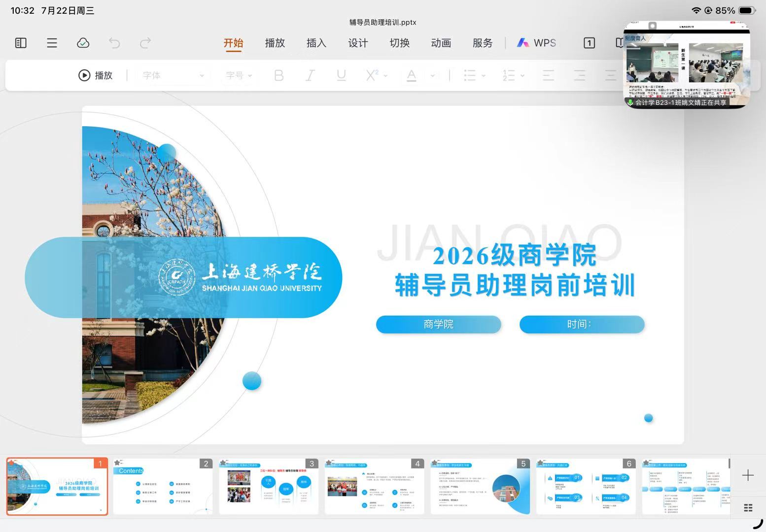Expand superscript options arrow
Viewport: 766px width, 532px height.
(385, 75)
